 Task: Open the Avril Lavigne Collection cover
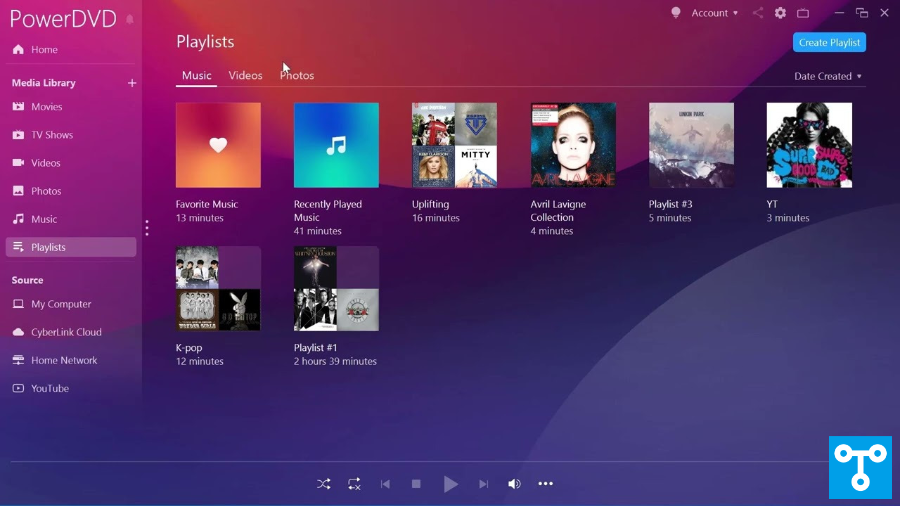tap(573, 145)
